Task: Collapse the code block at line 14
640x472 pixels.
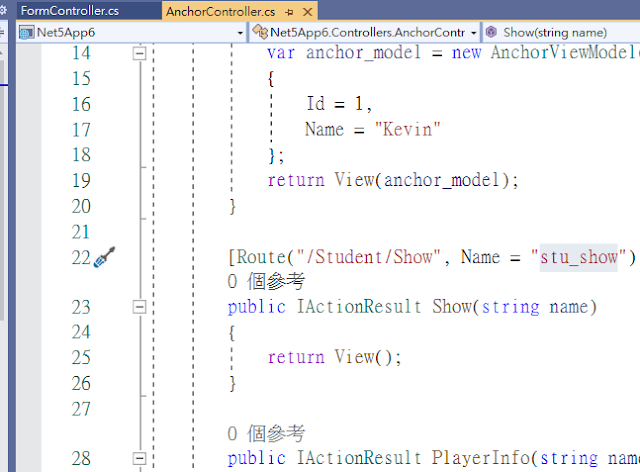Action: (139, 53)
